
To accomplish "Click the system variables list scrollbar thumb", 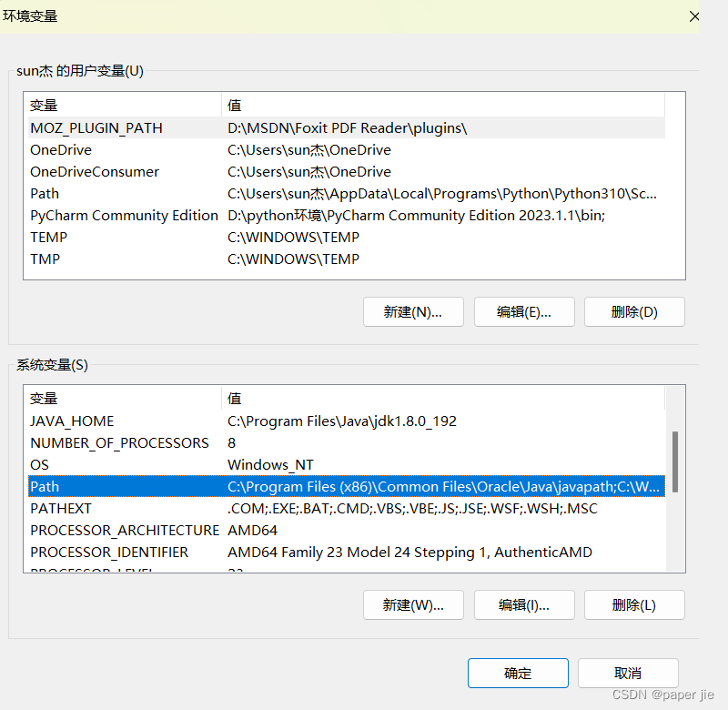I will [x=675, y=461].
